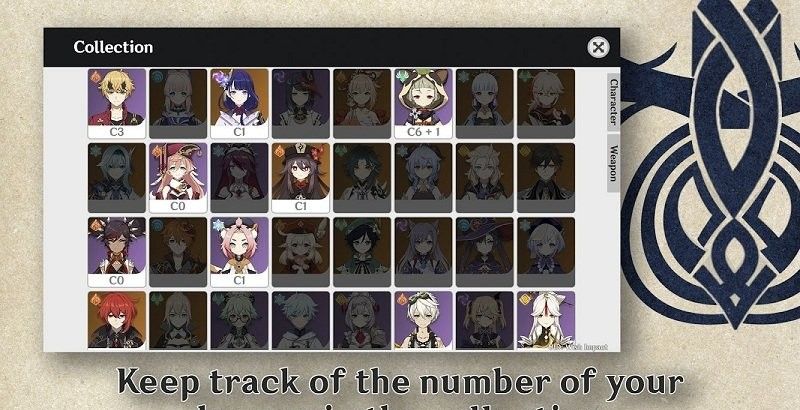Select the purple-haired character card labeled C1
This screenshot has height=410, width=800.
click(239, 104)
